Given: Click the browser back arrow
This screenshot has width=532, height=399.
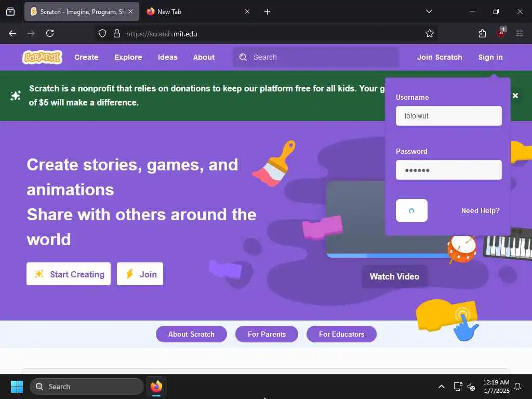Looking at the screenshot, I should point(12,34).
